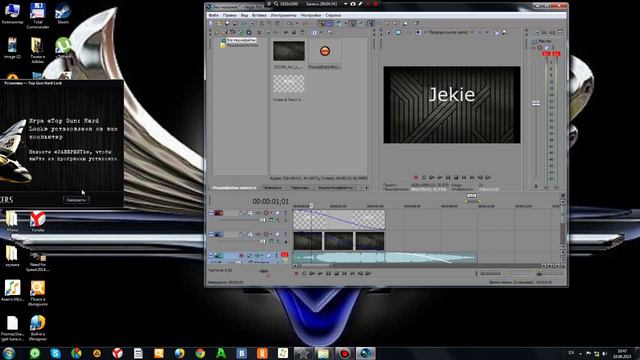Screen dimensions: 640x360
Task: Adjust the master volume fader
Action: click(x=536, y=104)
